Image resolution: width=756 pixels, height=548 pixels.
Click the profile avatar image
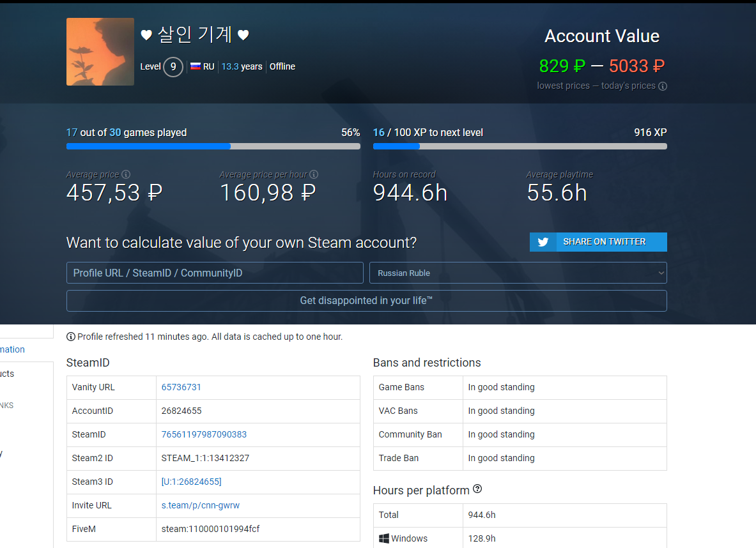click(100, 52)
